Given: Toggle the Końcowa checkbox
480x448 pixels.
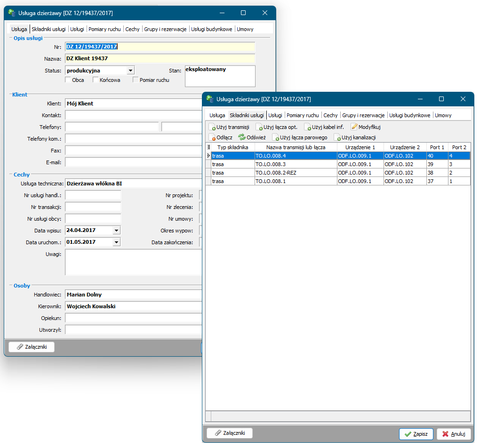Looking at the screenshot, I should [x=96, y=80].
